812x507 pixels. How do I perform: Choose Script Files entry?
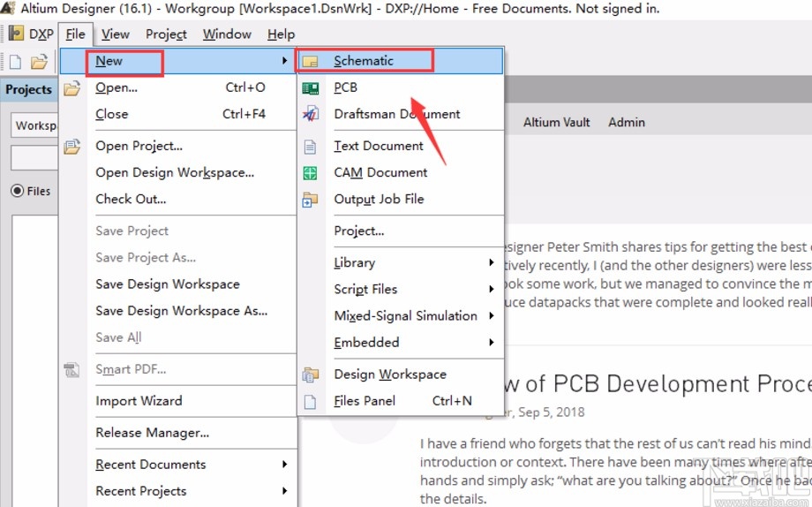click(401, 289)
